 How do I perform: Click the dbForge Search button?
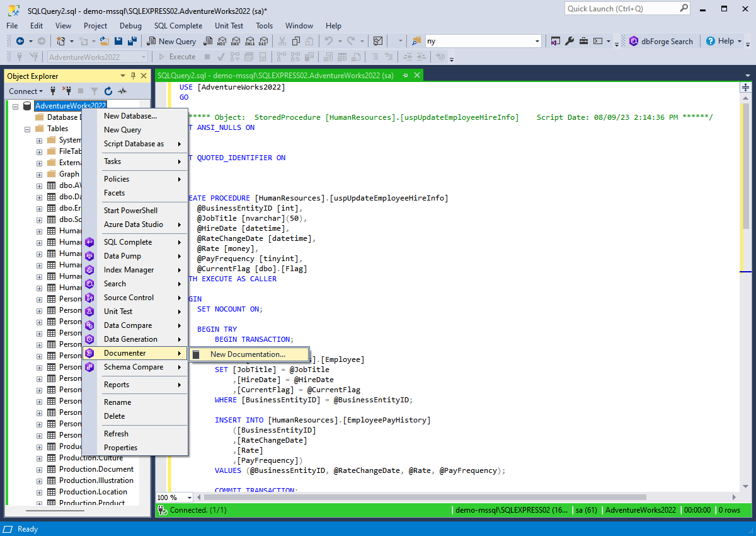[661, 41]
